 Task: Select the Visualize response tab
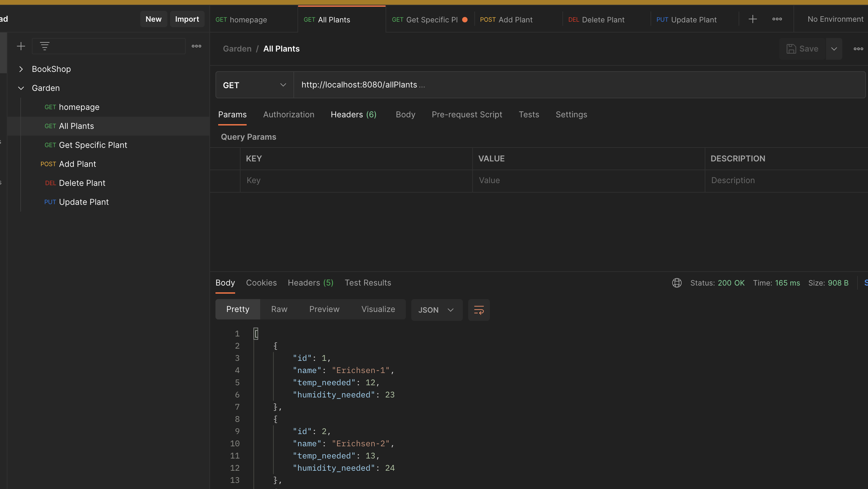tap(378, 309)
